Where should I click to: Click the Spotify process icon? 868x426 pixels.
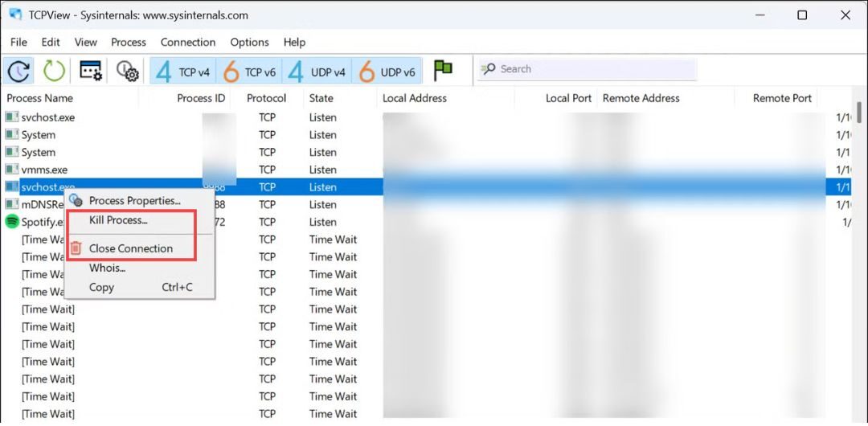click(x=11, y=222)
